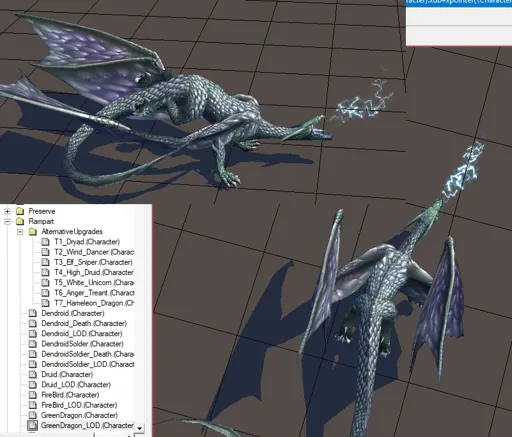The image size is (512, 437).
Task: Click the FireBird file icon
Action: [x=33, y=395]
